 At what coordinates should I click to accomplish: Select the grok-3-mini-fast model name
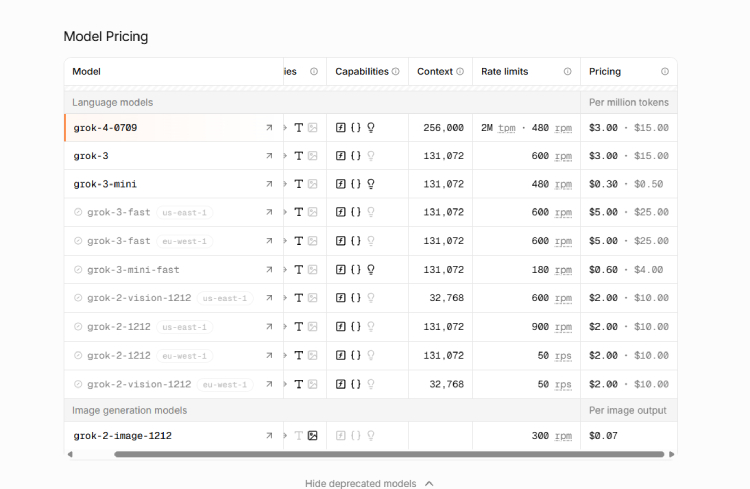tap(133, 270)
